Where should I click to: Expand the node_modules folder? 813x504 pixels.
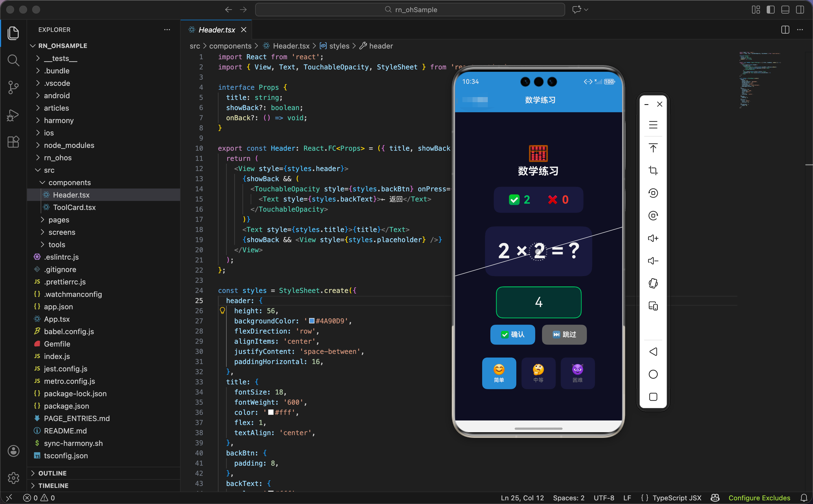coord(69,145)
